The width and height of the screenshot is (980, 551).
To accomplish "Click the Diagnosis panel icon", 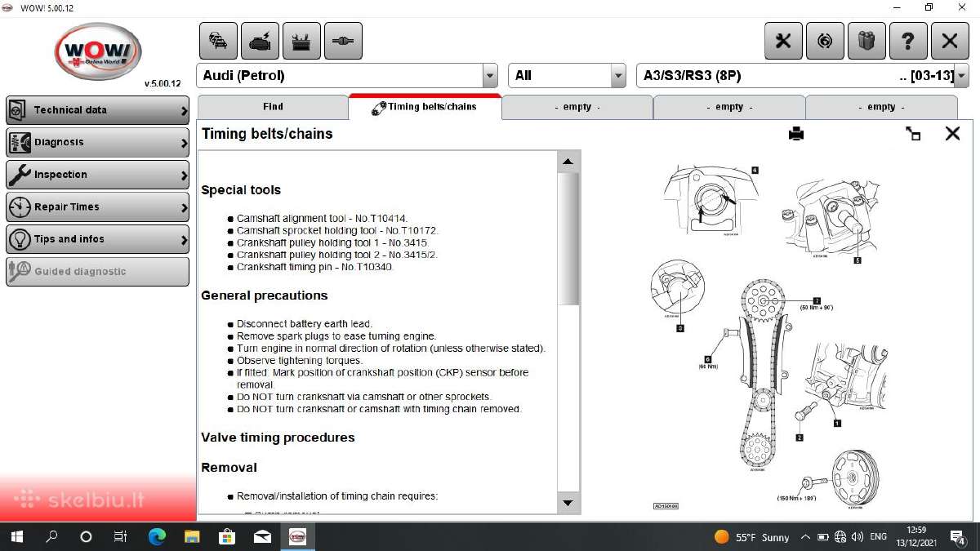I will (x=20, y=142).
